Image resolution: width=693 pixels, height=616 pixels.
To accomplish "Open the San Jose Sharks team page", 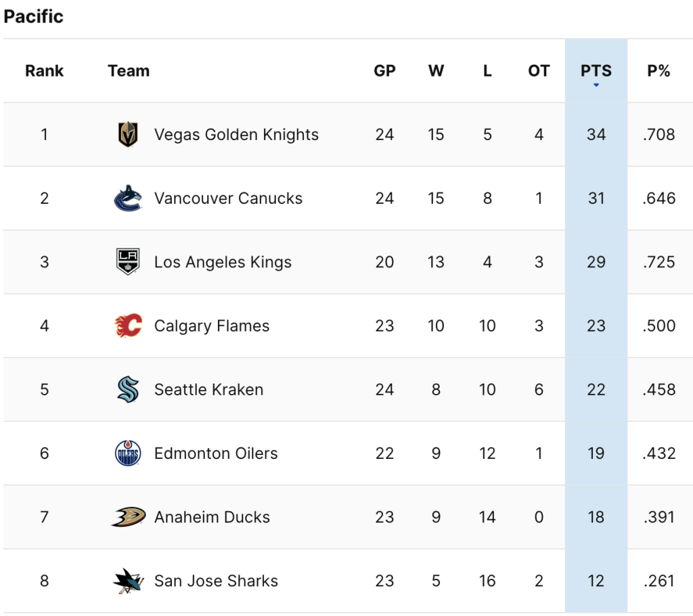I will click(x=216, y=580).
